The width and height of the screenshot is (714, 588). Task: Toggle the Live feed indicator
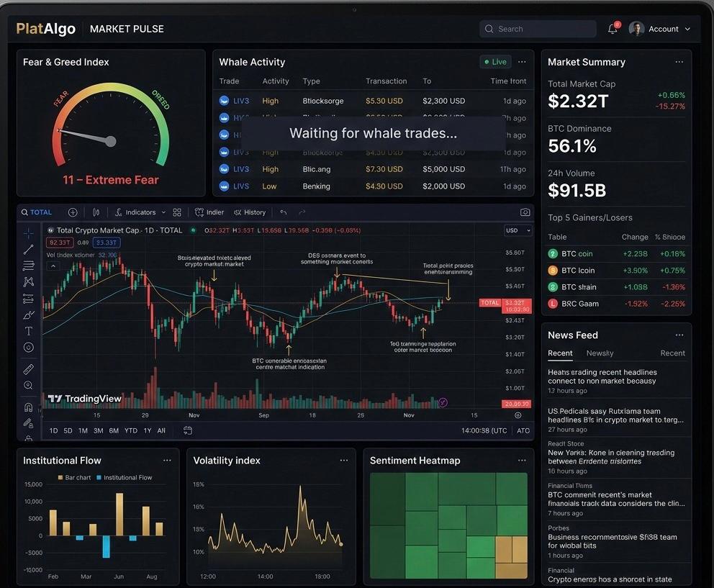click(495, 61)
